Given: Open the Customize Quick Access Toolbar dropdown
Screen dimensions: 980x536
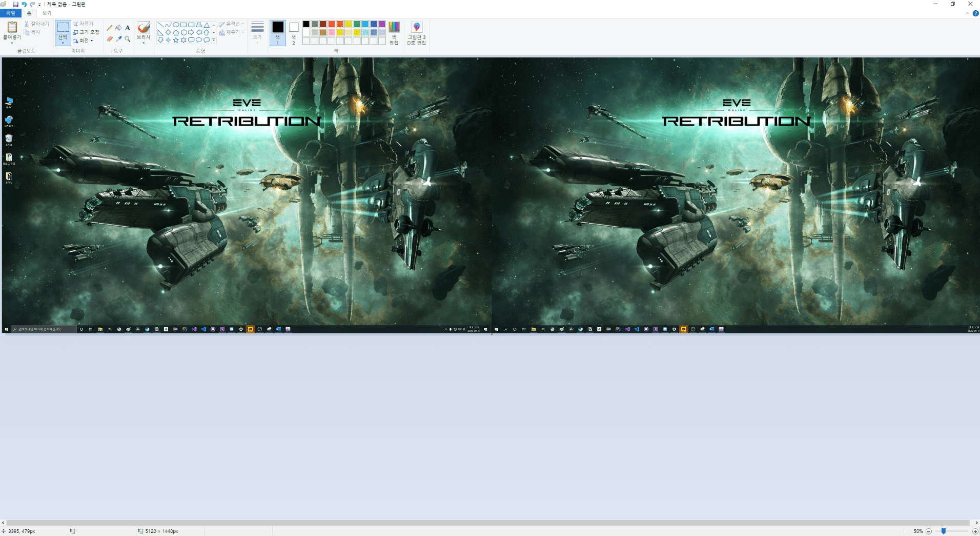Looking at the screenshot, I should coord(39,5).
